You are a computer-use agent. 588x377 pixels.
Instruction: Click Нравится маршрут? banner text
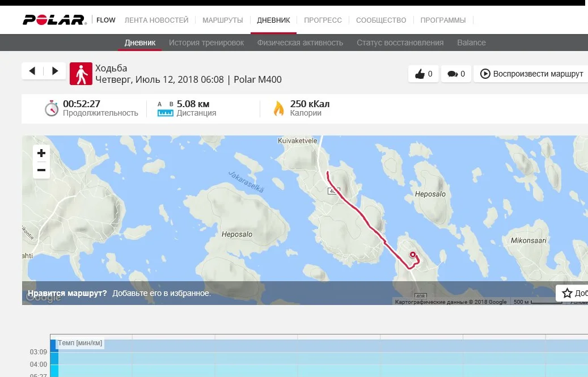pos(67,294)
